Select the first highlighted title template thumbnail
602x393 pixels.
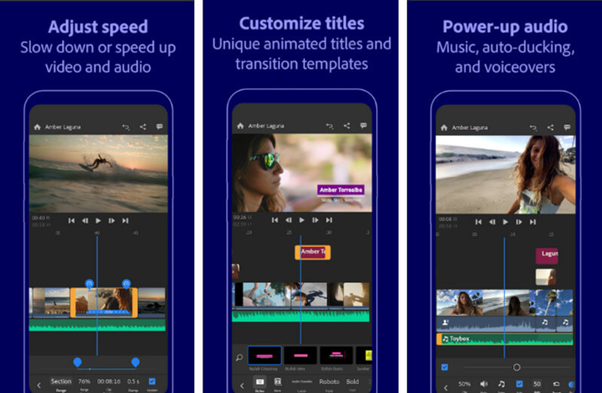[x=264, y=355]
